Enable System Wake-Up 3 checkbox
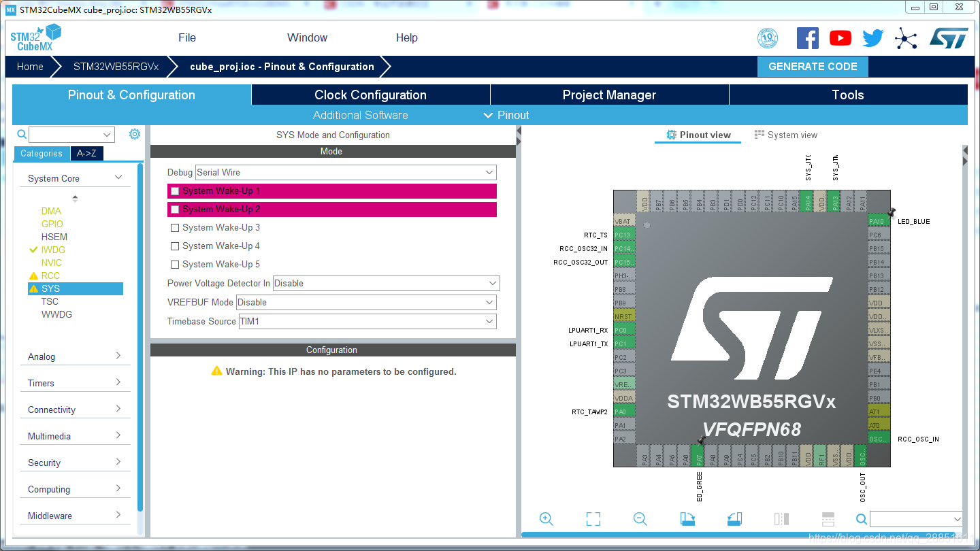The width and height of the screenshot is (980, 551). coord(175,228)
